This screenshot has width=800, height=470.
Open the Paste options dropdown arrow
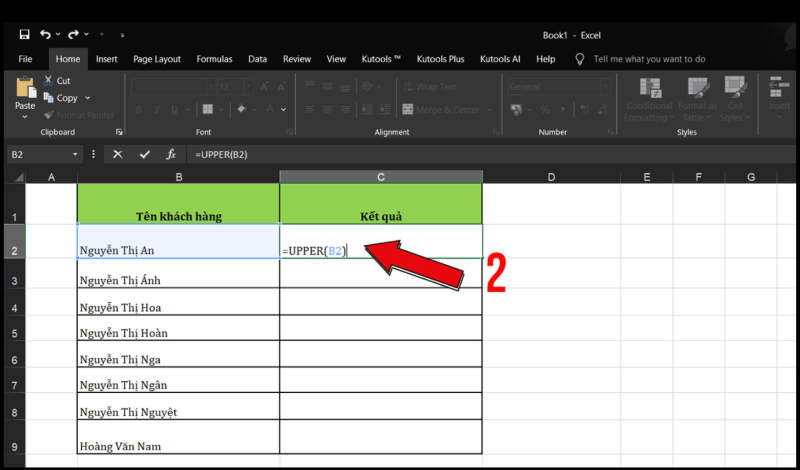[x=25, y=117]
